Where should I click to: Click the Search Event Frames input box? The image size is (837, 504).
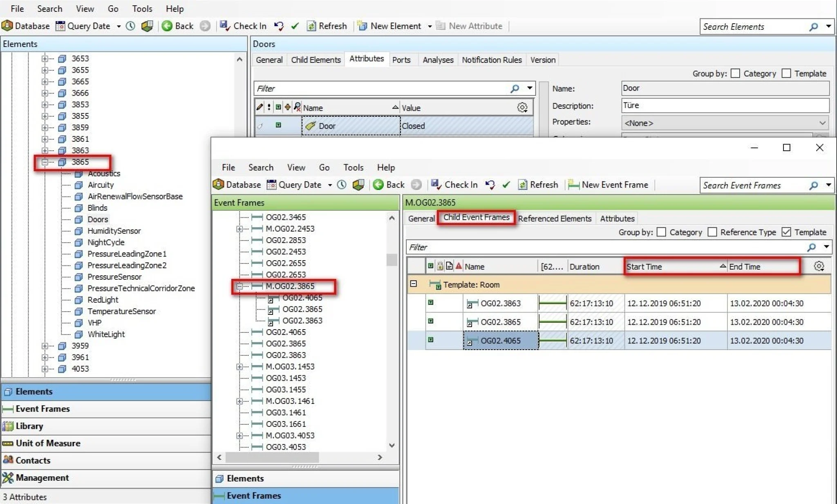click(x=754, y=185)
